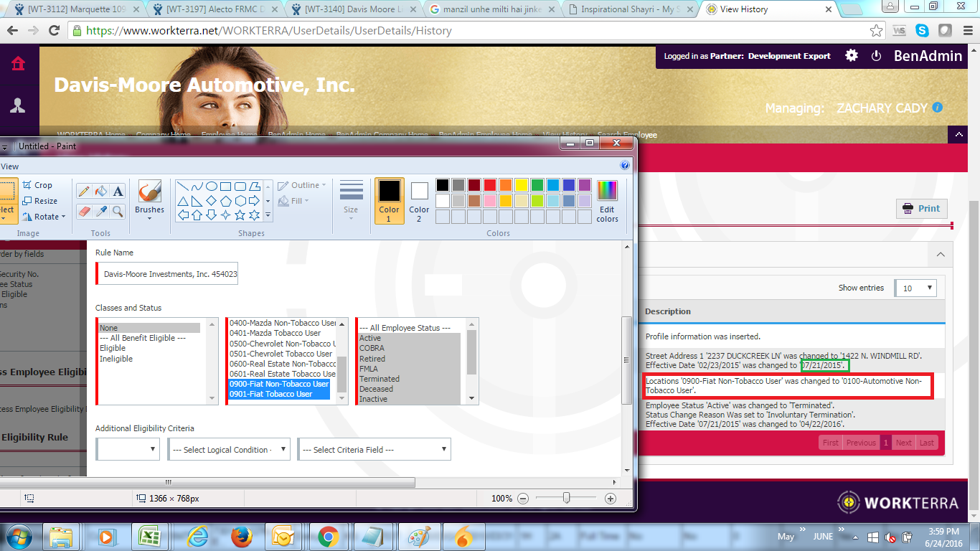Select the Text tool in Paint
This screenshot has width=980, height=551.
coord(118,191)
